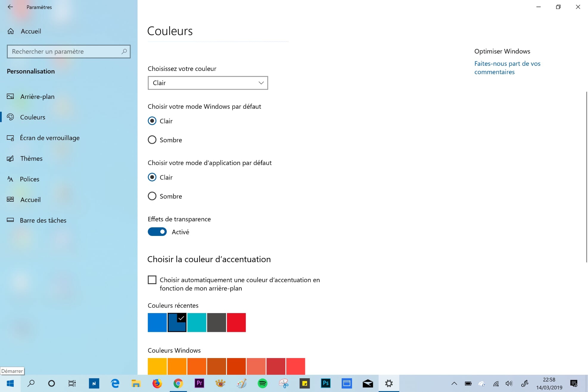This screenshot has height=392, width=588.
Task: Go to the Thèmes settings page
Action: coord(31,158)
